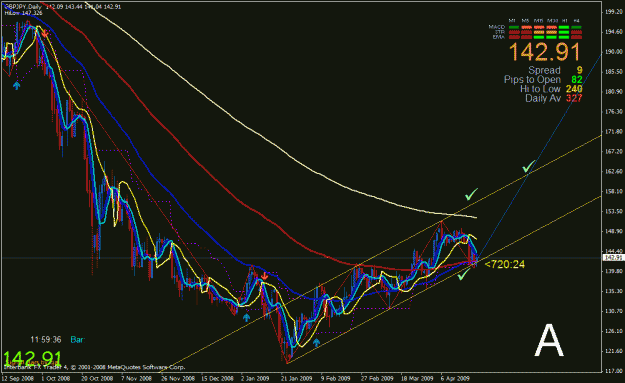The height and width of the screenshot is (383, 625).
Task: Click the 12 Sep 2008 date label
Action: coord(18,378)
